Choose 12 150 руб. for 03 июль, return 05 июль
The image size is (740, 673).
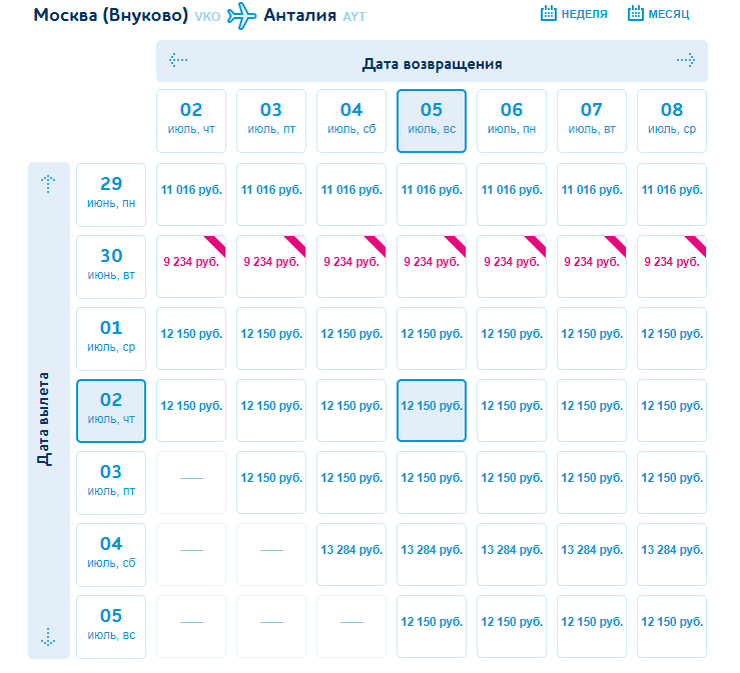(431, 482)
